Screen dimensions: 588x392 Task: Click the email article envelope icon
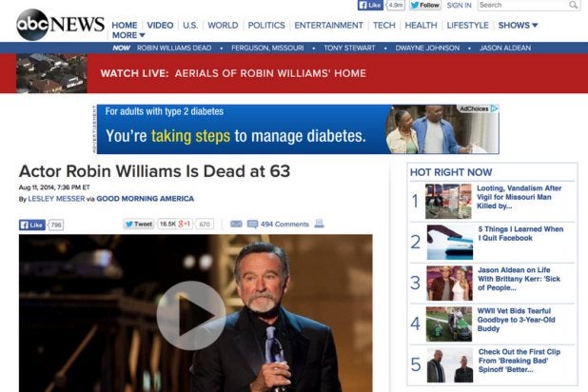click(x=236, y=225)
